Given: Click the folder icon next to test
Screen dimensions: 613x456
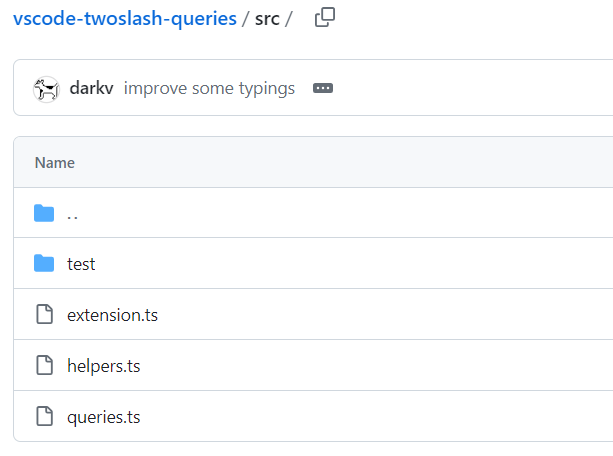Looking at the screenshot, I should click(x=44, y=263).
